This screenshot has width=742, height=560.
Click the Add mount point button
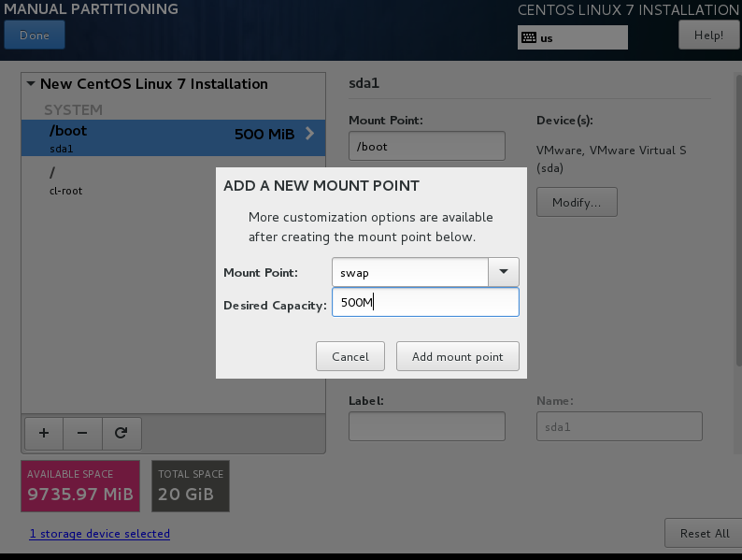tap(458, 356)
